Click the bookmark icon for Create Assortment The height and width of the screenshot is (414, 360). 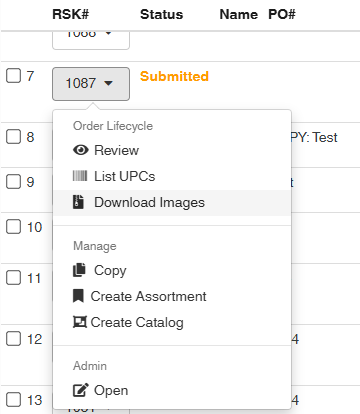click(x=78, y=296)
